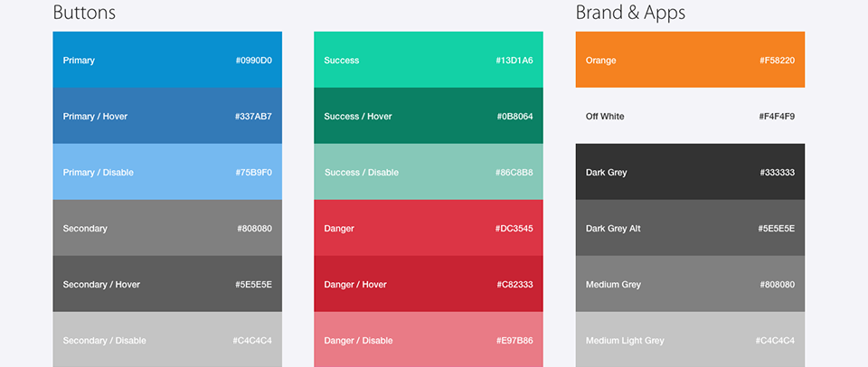
Task: Click the 'Medium Light Grey' label text
Action: point(625,341)
